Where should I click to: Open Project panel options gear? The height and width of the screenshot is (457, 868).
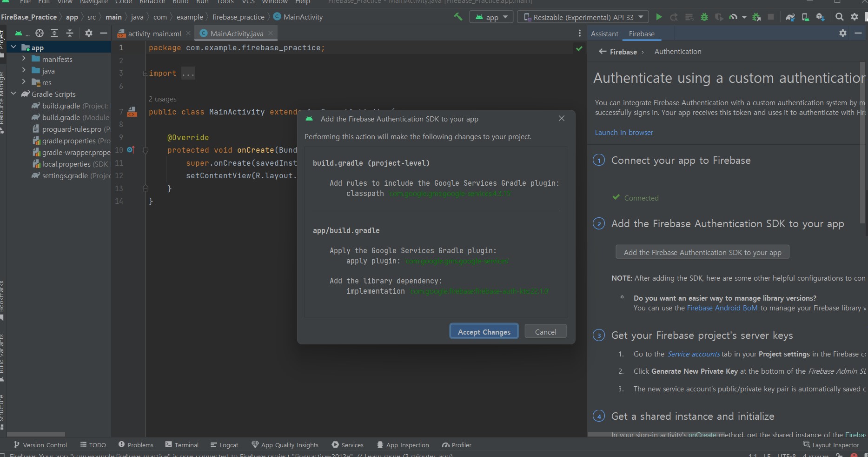[x=89, y=33]
